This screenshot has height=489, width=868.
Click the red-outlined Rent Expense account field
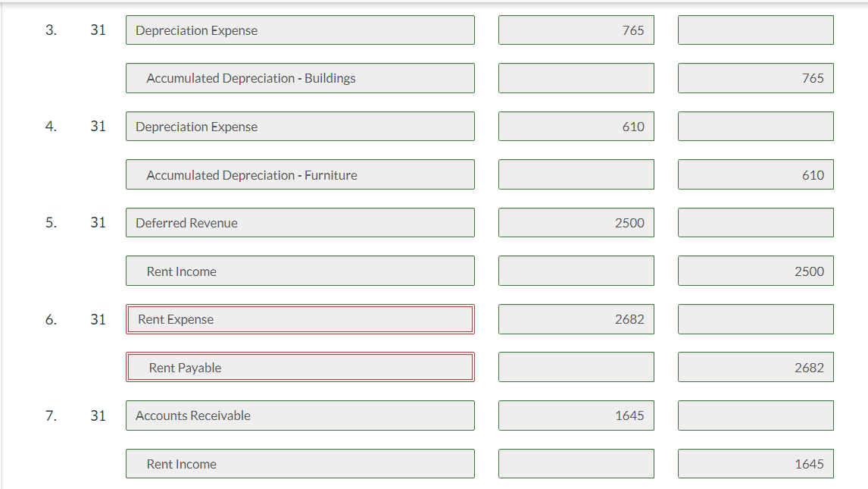click(x=300, y=319)
